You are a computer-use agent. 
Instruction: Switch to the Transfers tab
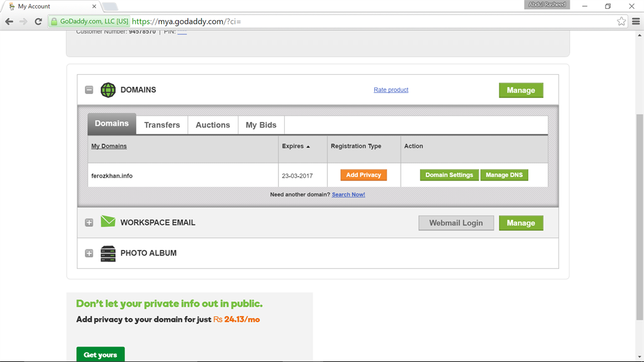pos(162,125)
